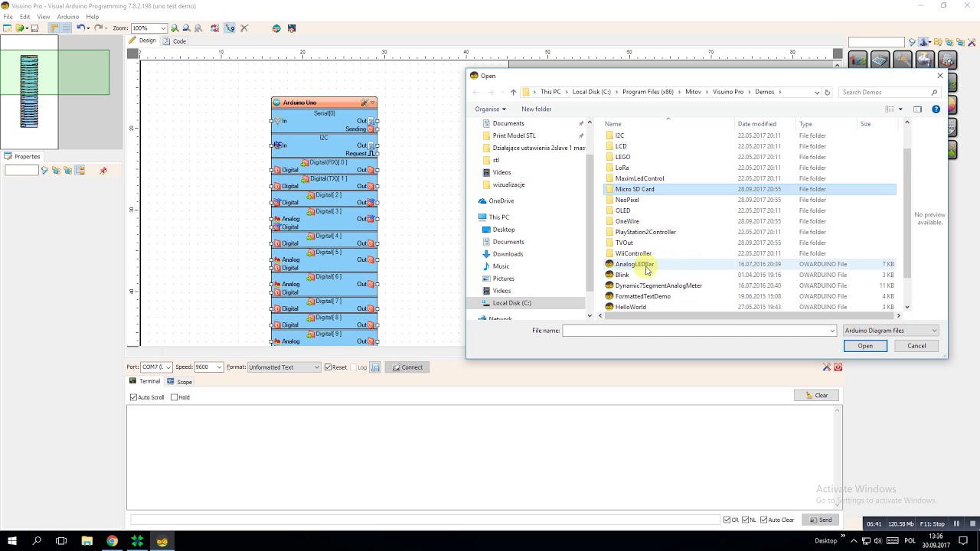This screenshot has height=551, width=980.
Task: Click the Connect button
Action: tap(408, 367)
